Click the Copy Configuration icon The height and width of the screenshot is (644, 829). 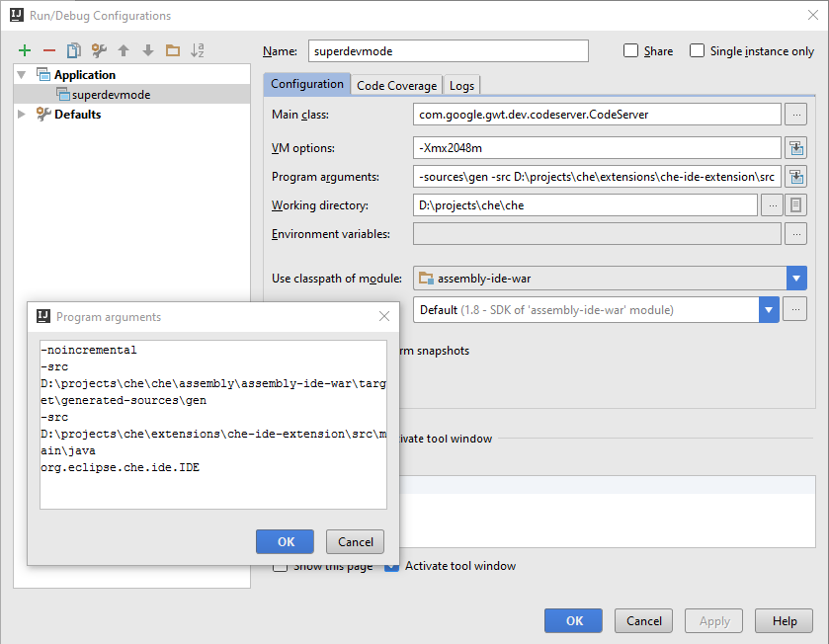[x=73, y=50]
